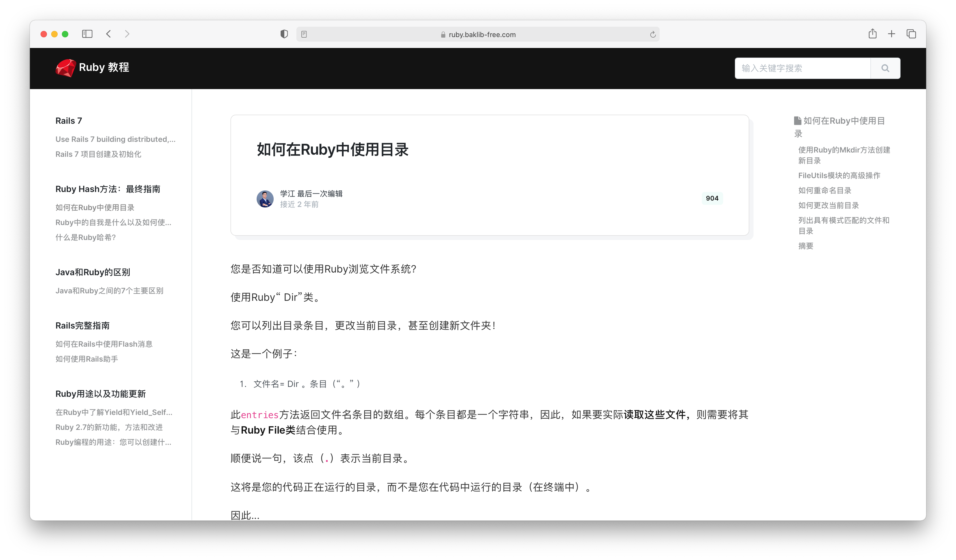Viewport: 956px width, 560px height.
Task: Click code line 文件名= Dir 。条目
Action: click(306, 384)
